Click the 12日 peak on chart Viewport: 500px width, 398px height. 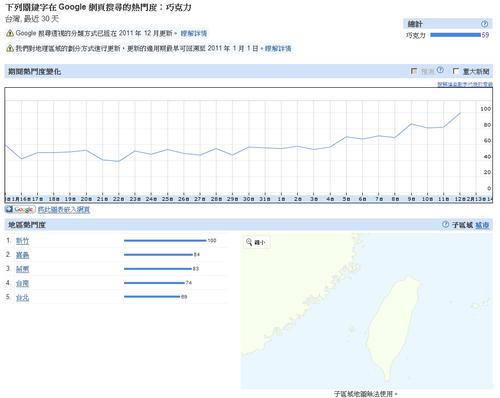point(460,113)
